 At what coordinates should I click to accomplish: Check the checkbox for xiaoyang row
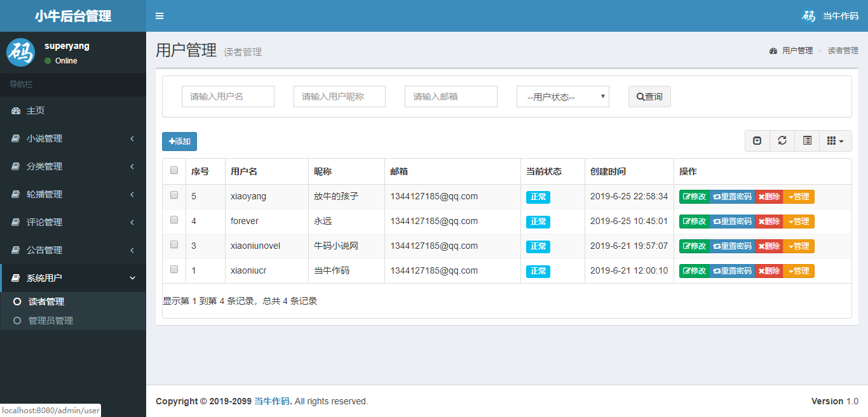pos(174,195)
